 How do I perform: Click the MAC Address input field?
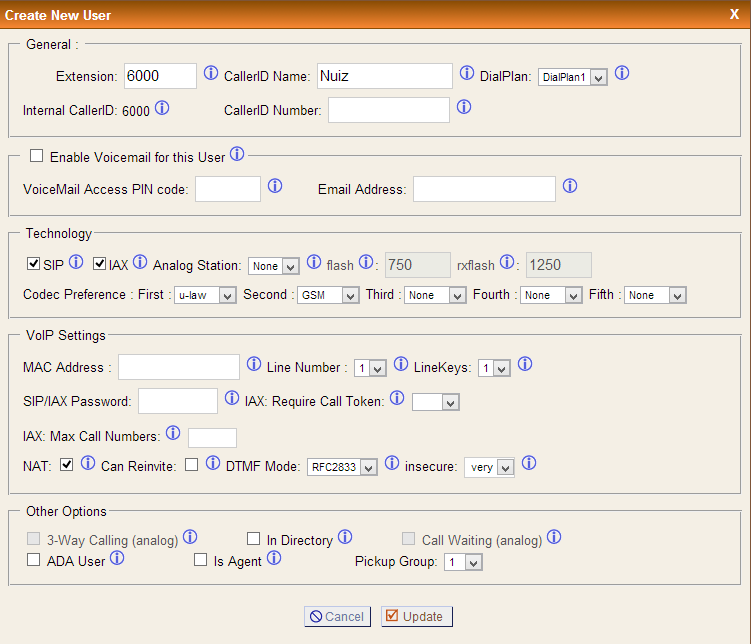[x=179, y=367]
